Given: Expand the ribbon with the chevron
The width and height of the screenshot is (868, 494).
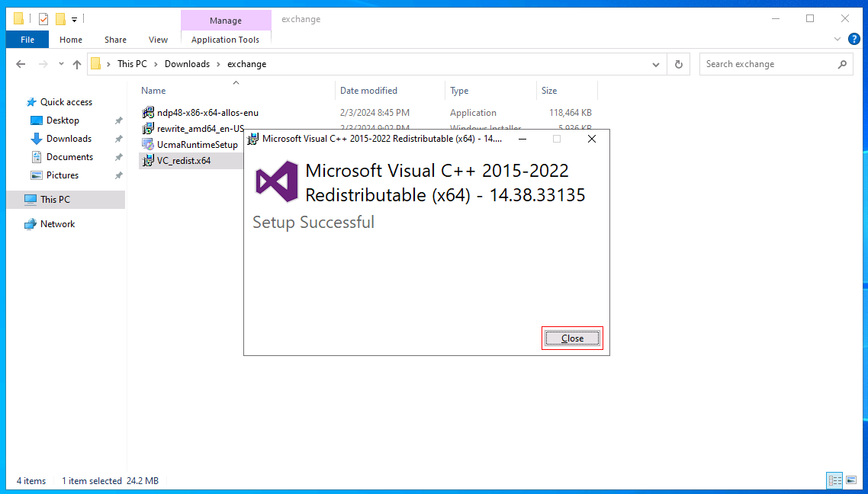Looking at the screenshot, I should [x=837, y=39].
